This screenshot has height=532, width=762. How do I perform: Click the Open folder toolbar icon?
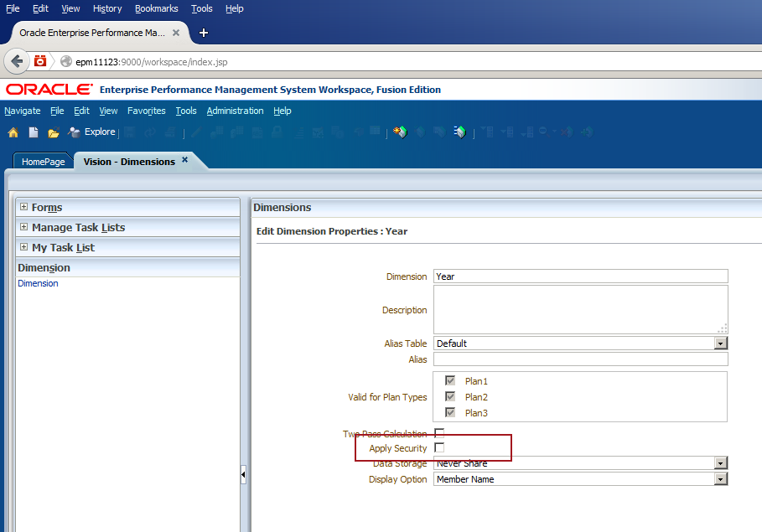pyautogui.click(x=54, y=132)
